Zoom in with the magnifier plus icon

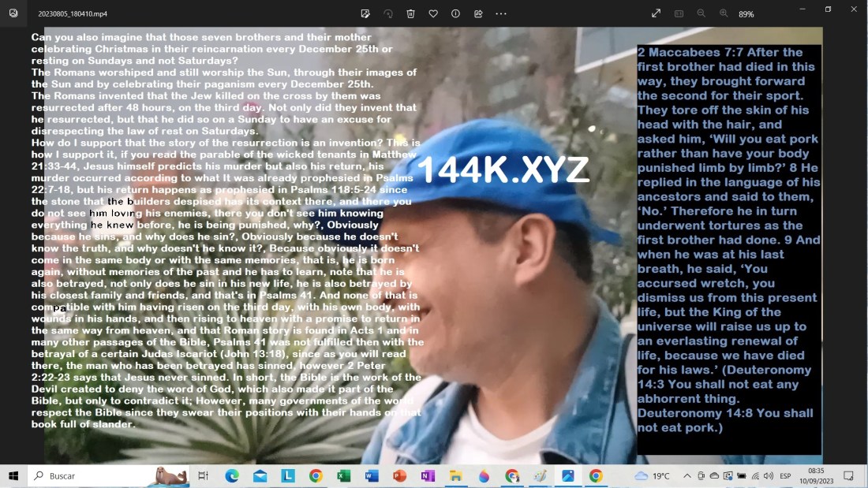point(724,13)
